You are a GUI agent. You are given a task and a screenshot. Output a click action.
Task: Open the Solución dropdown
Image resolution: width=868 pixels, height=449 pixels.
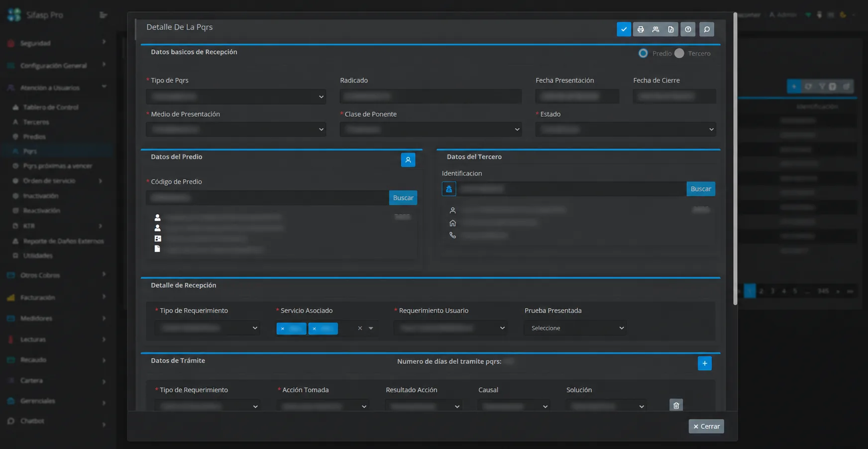click(x=606, y=406)
